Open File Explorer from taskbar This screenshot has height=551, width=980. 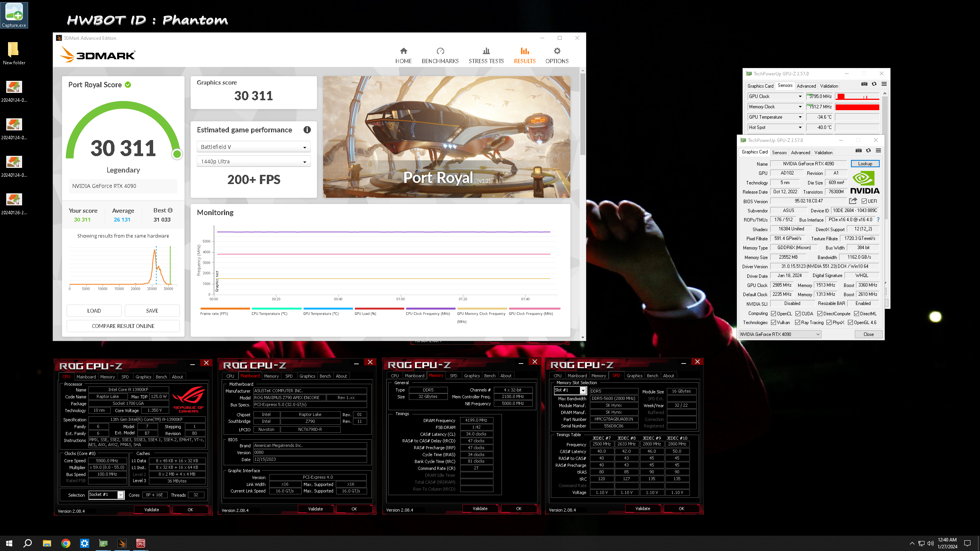(47, 543)
